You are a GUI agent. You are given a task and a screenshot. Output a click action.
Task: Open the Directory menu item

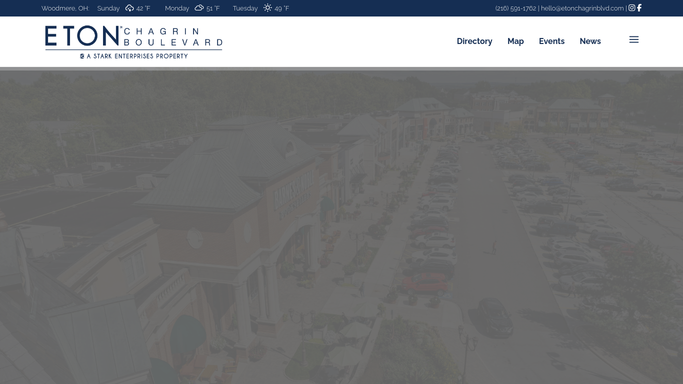pos(474,41)
